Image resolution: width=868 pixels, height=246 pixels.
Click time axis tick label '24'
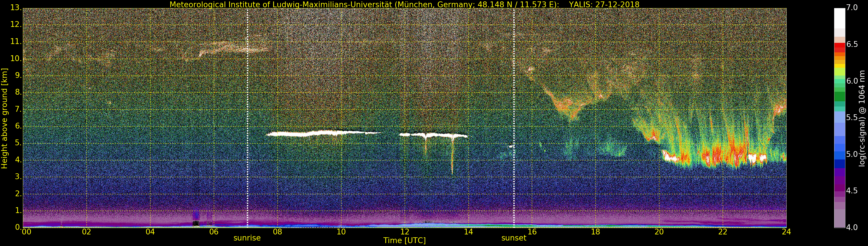coord(786,232)
